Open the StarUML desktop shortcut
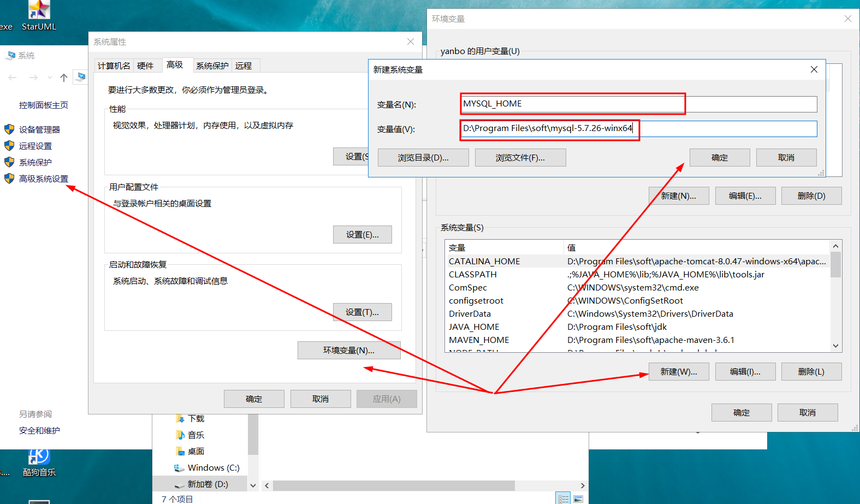 point(39,16)
